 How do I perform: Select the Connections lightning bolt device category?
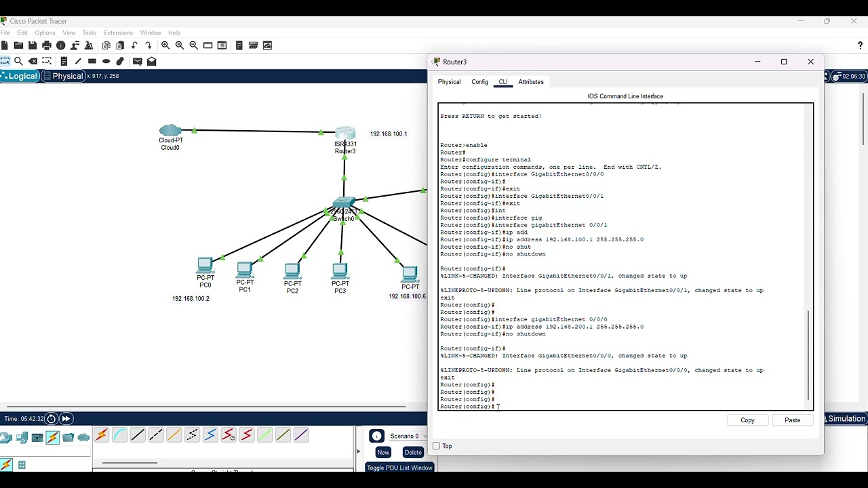click(53, 437)
